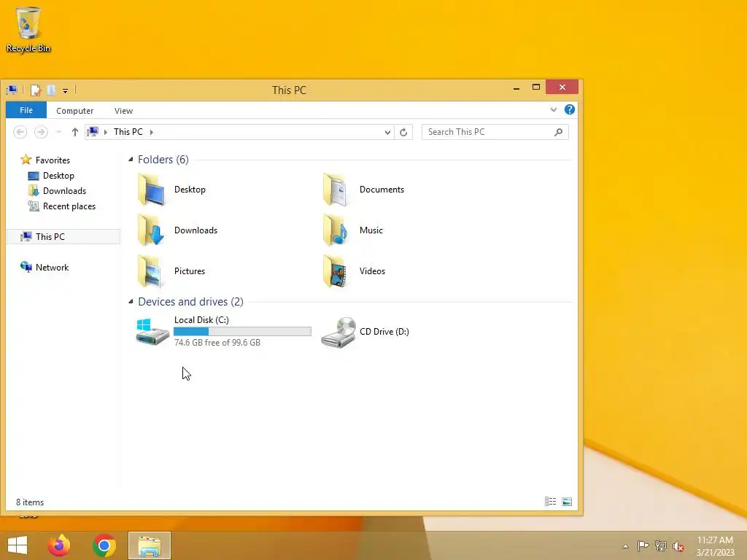Click breadcrumb arrow after This PC
This screenshot has height=560, width=747.
click(x=152, y=133)
